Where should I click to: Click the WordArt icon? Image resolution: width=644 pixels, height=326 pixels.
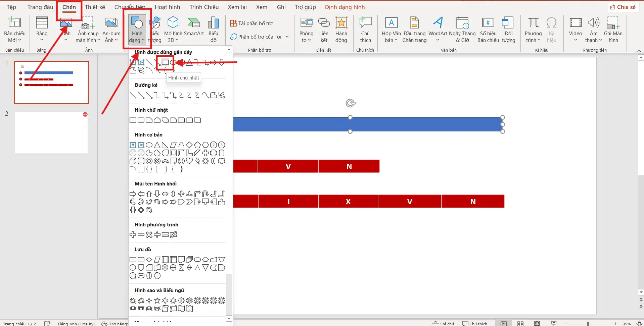[438, 29]
